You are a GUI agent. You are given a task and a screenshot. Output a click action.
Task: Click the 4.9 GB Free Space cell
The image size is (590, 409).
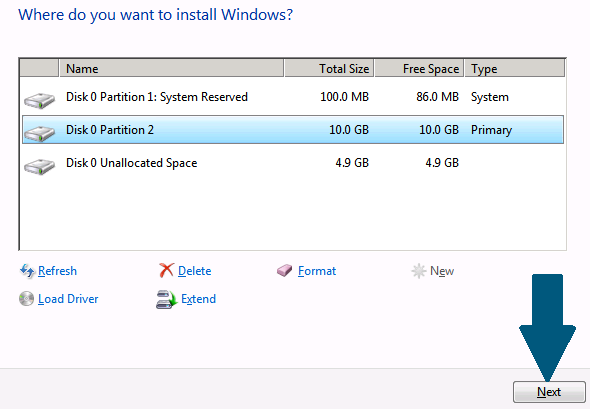coord(442,163)
